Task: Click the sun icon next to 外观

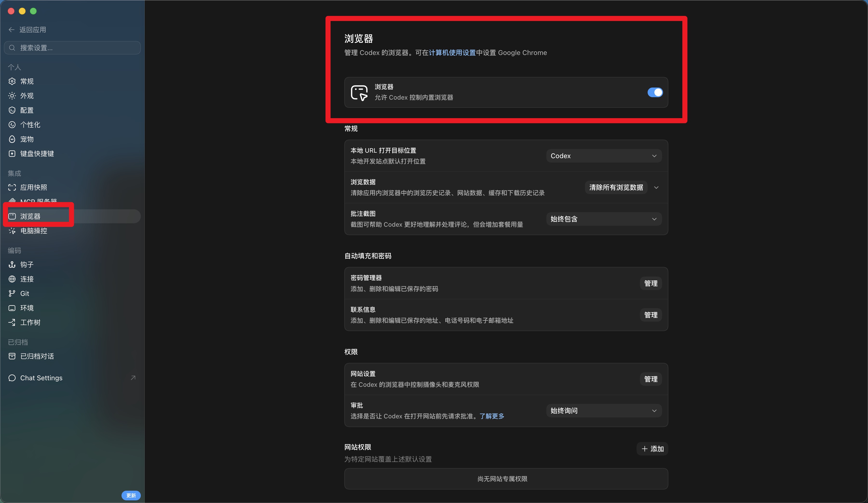Action: [x=12, y=96]
